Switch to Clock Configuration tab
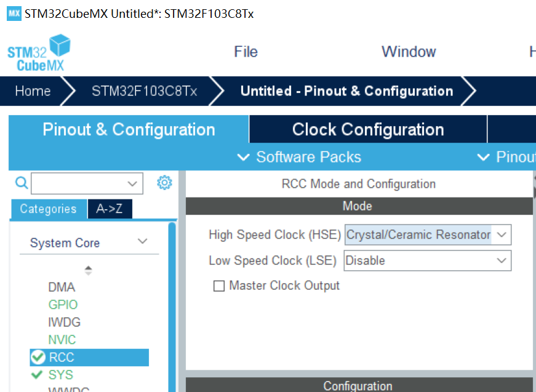The image size is (536, 392). tap(368, 129)
